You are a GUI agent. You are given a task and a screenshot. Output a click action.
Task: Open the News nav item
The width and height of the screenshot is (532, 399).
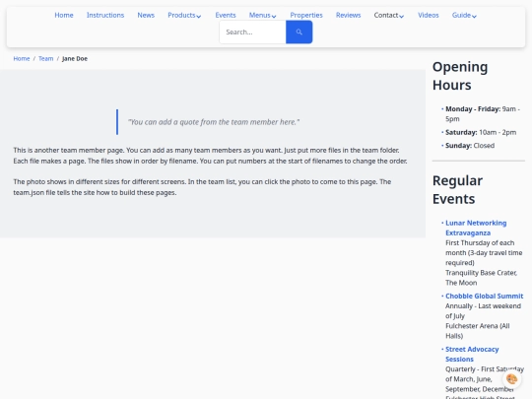pos(146,15)
